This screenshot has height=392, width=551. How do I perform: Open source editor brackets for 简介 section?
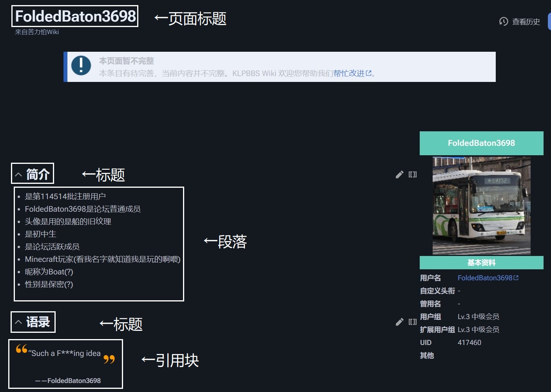click(x=413, y=174)
